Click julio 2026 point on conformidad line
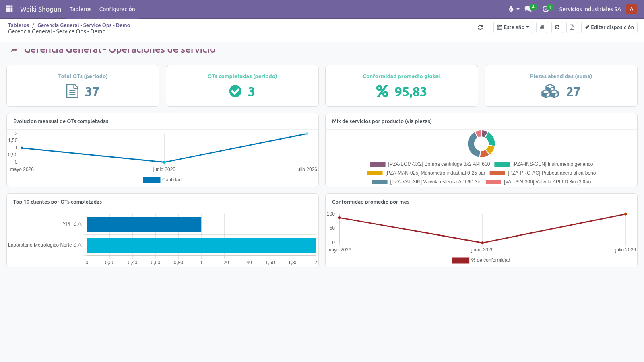The height and width of the screenshot is (362, 644). coord(625,214)
